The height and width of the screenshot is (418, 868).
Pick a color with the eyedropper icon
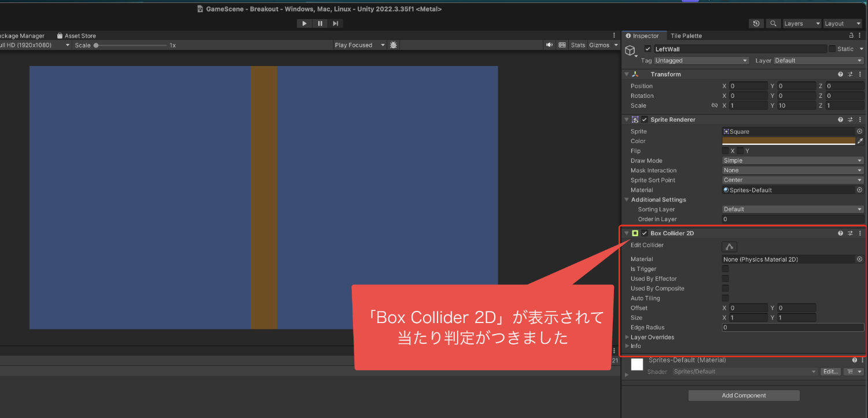[860, 141]
